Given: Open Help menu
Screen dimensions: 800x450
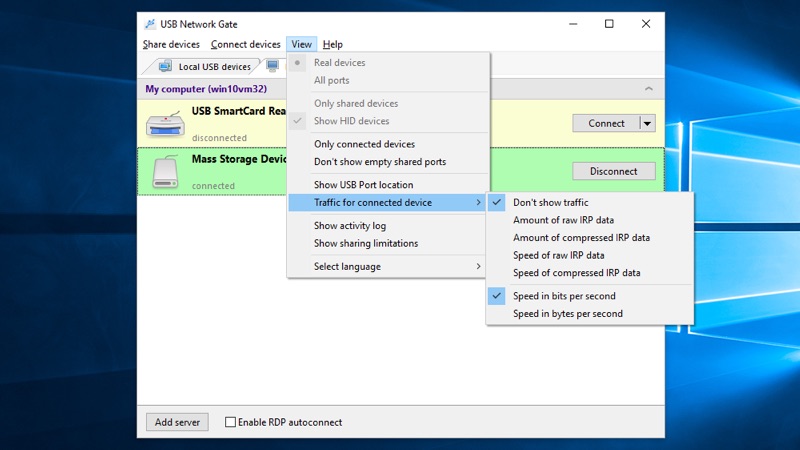Looking at the screenshot, I should click(333, 44).
